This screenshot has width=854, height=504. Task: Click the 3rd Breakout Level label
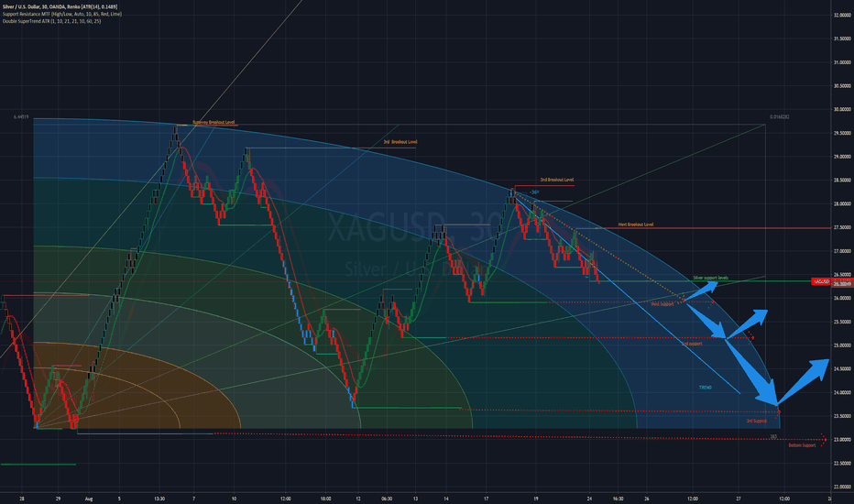(x=400, y=142)
